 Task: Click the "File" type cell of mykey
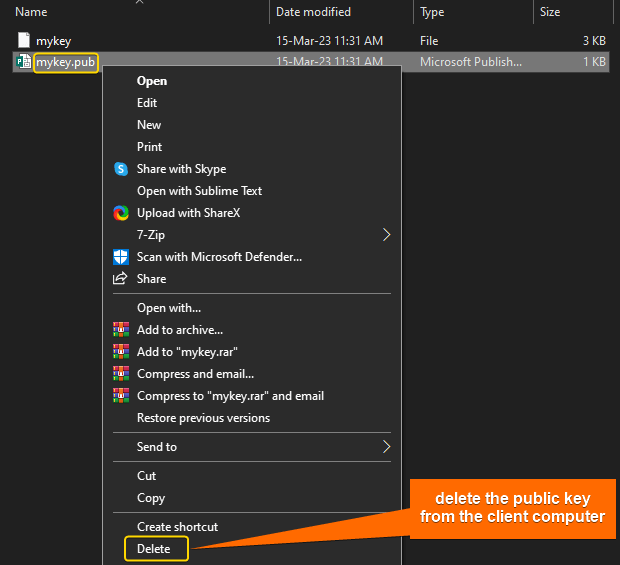point(429,41)
